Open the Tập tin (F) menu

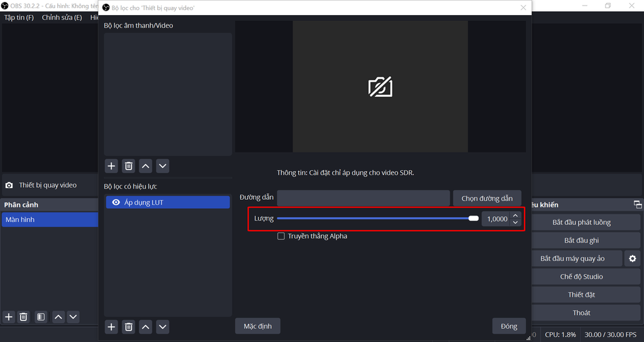[19, 18]
